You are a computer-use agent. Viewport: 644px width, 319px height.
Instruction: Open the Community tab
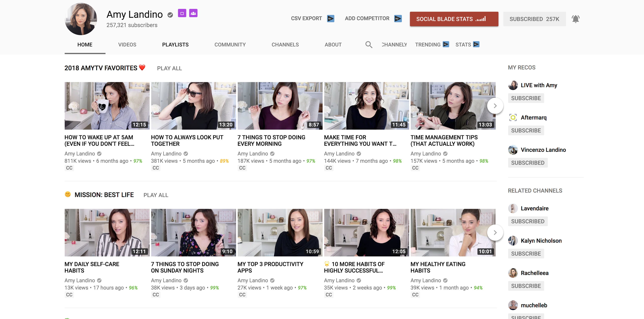[x=230, y=45]
